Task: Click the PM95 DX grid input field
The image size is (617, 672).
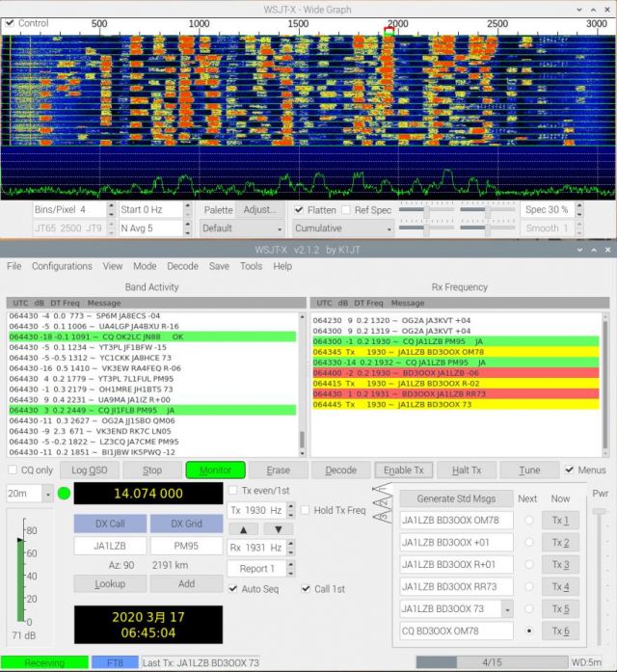Action: (186, 546)
